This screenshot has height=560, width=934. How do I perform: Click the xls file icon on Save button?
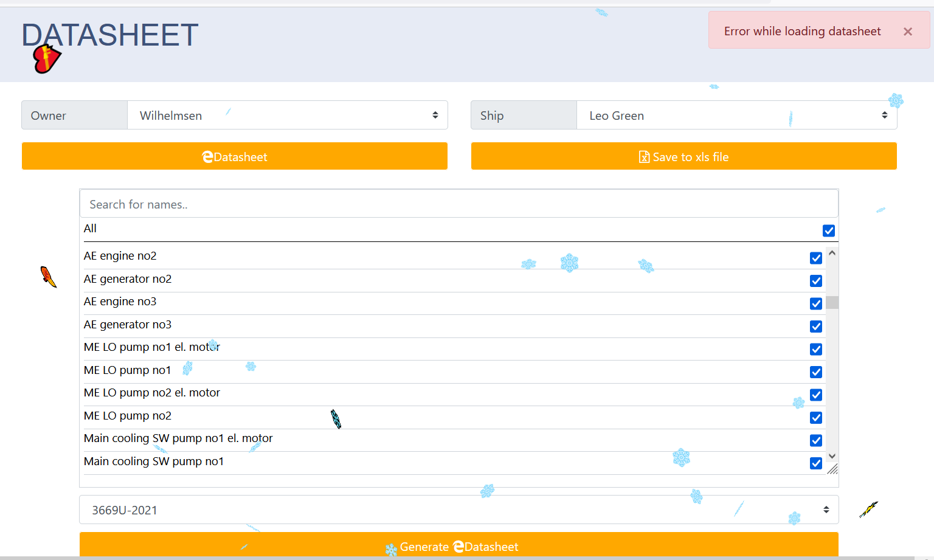644,157
